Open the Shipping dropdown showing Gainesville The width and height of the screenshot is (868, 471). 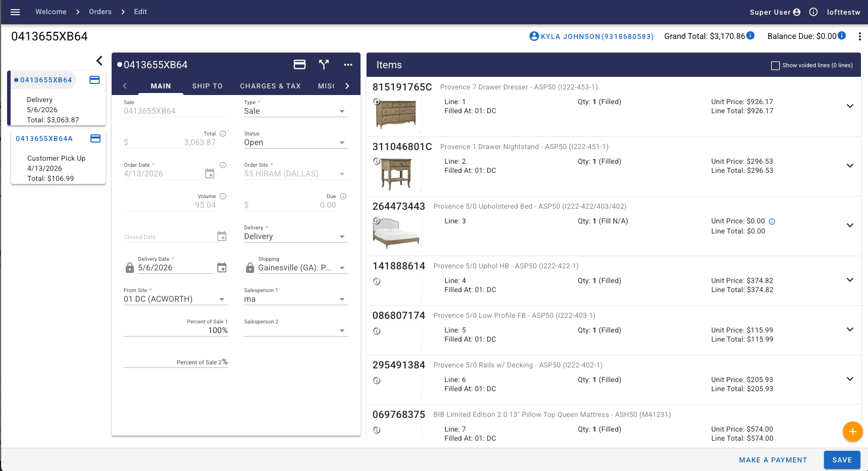tap(302, 268)
